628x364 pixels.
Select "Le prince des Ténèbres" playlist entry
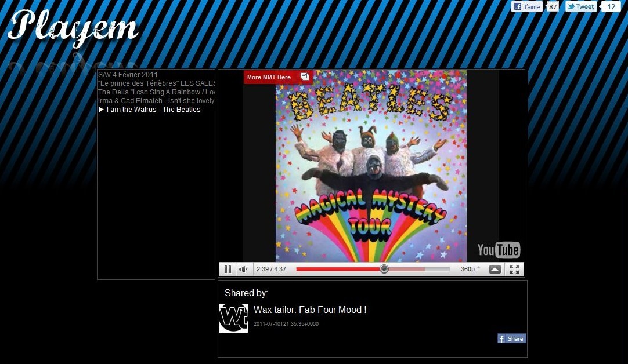click(156, 83)
